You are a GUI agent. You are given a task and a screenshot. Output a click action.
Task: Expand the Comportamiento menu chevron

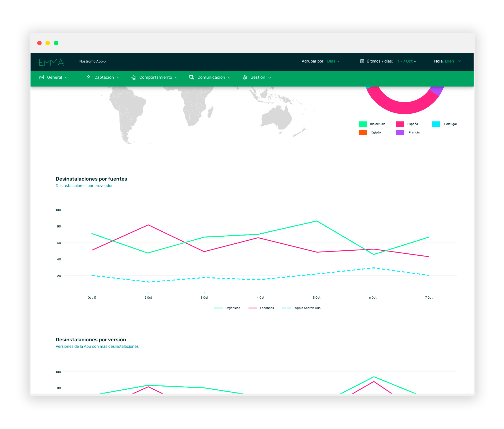tap(176, 78)
